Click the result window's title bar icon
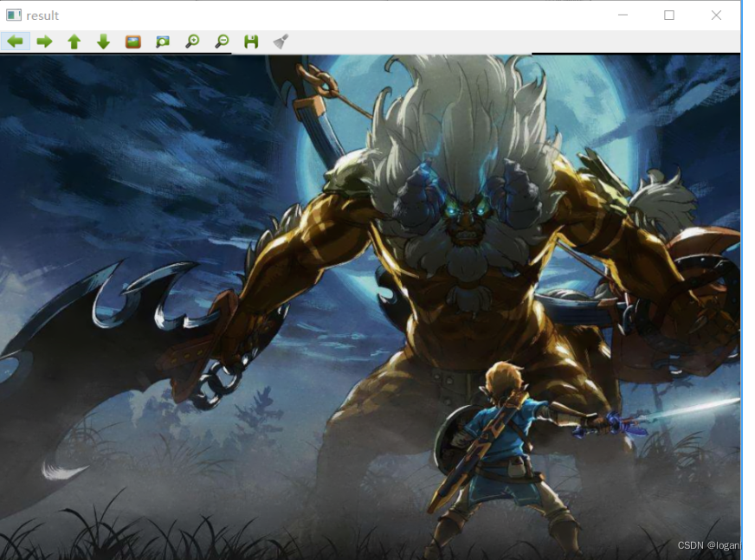Image resolution: width=755 pixels, height=560 pixels. tap(14, 15)
